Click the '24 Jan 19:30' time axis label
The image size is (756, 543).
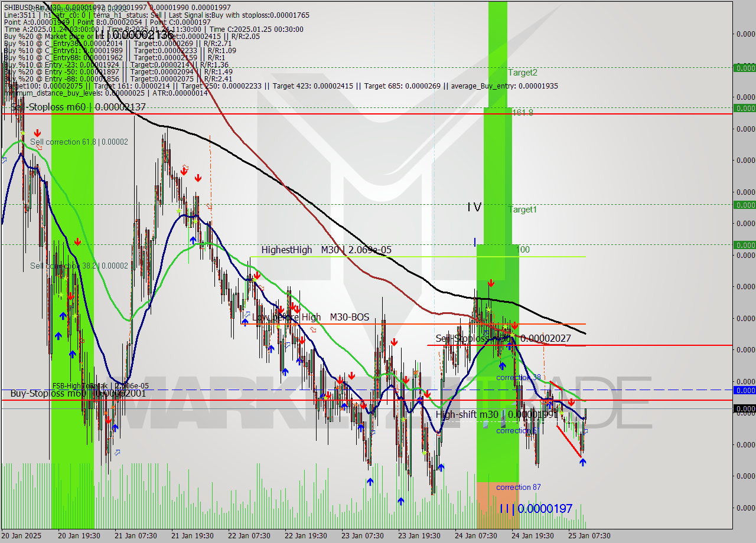(533, 535)
